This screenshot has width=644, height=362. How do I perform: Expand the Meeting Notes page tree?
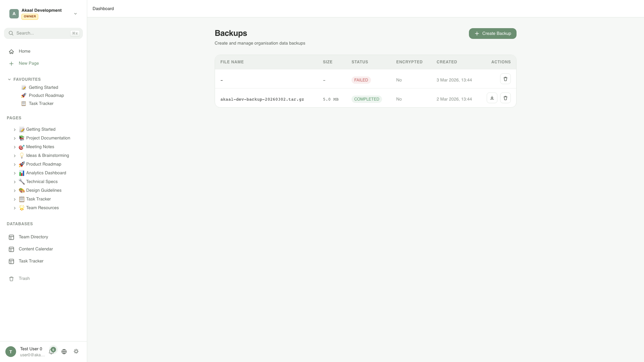[15, 147]
